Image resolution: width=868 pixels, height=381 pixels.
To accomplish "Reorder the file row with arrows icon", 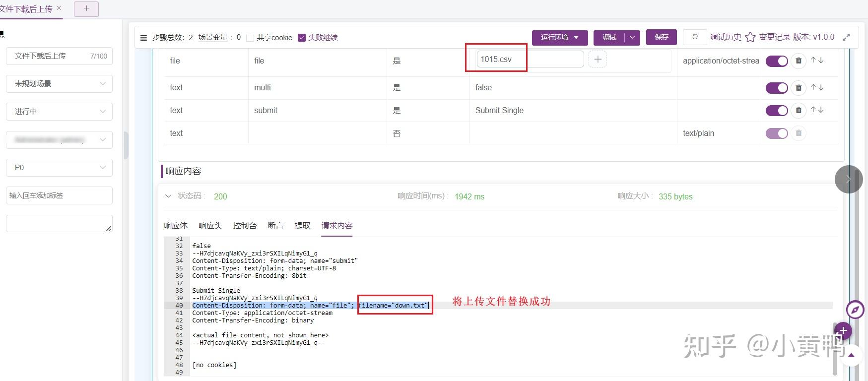I will click(817, 60).
